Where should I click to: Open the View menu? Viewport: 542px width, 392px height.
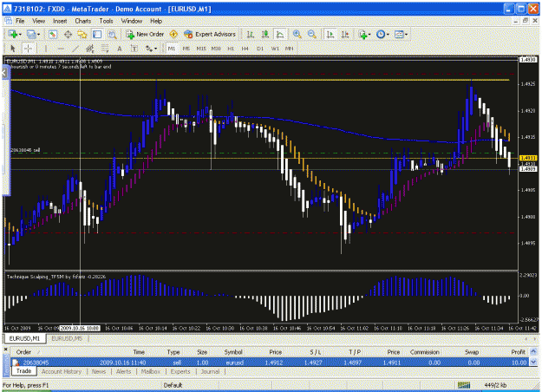[x=39, y=21]
